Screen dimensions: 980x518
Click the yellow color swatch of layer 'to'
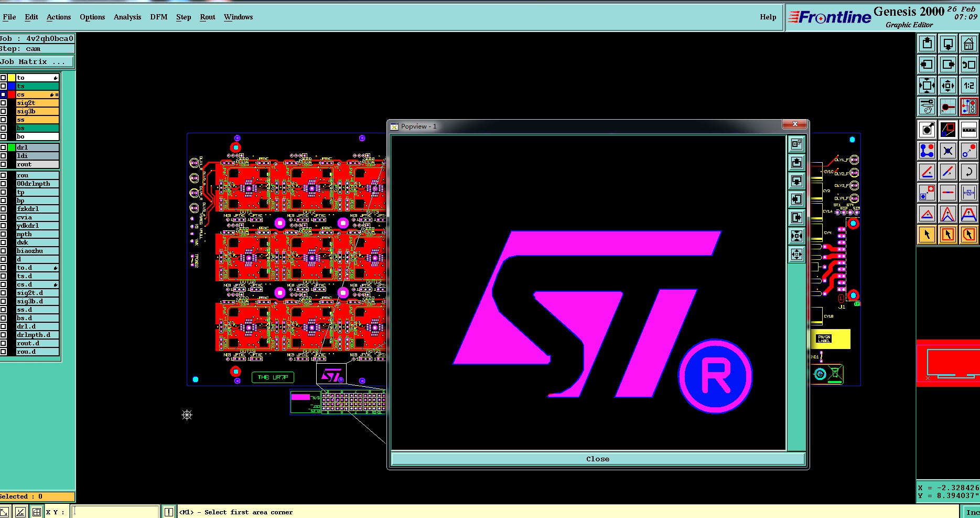pos(12,78)
